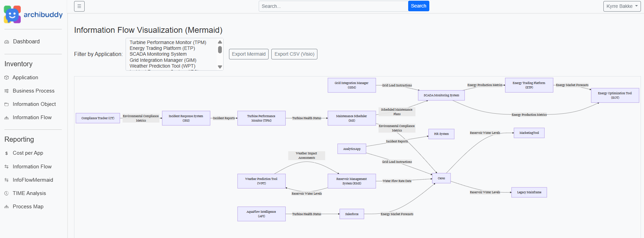Toggle the sidebar hamburger menu button

(79, 6)
